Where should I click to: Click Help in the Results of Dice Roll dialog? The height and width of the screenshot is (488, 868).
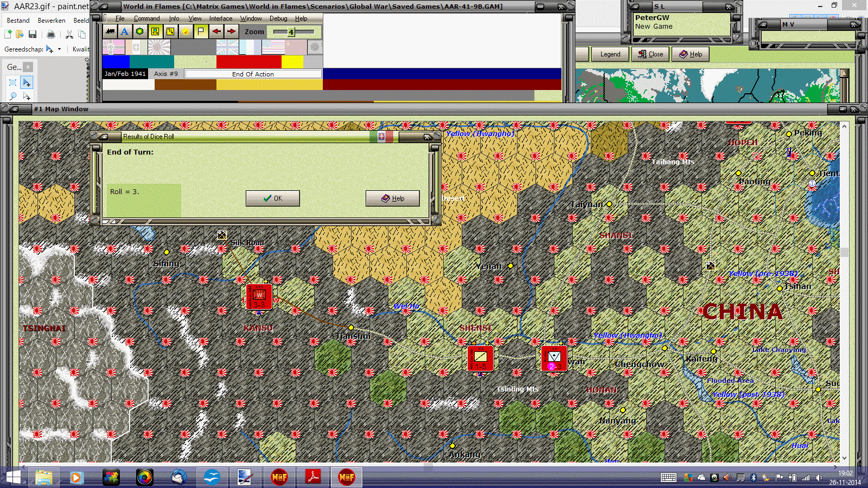click(x=393, y=198)
